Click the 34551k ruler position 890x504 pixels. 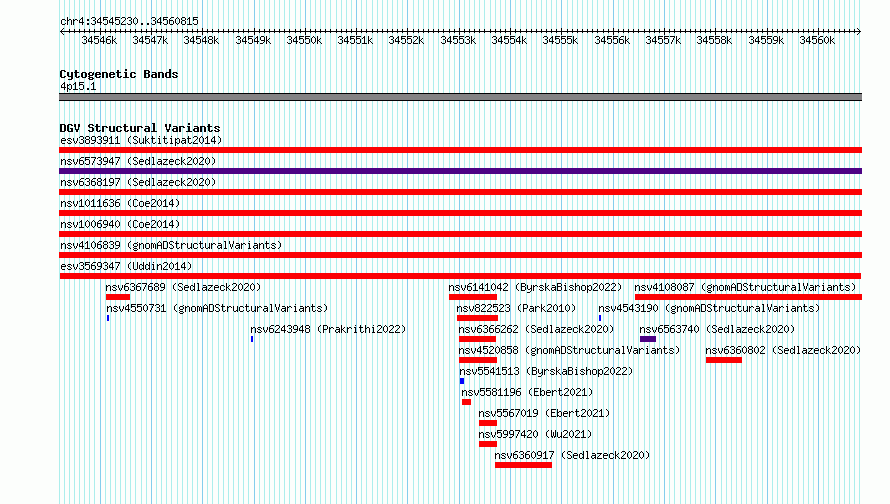pos(355,40)
